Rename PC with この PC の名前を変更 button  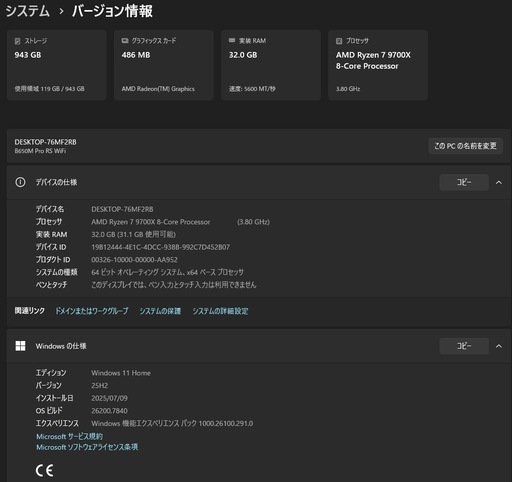[465, 146]
